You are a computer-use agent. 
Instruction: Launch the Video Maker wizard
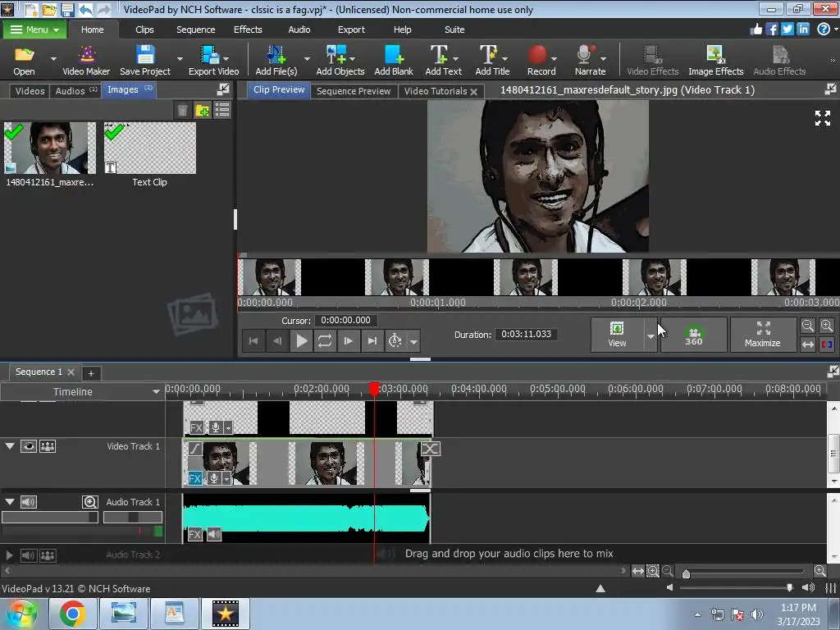point(85,61)
